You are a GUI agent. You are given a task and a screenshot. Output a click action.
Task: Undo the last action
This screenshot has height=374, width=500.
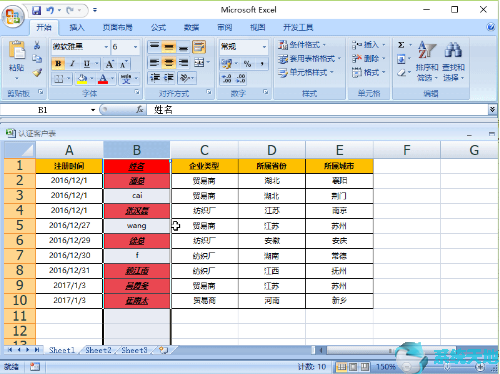[50, 10]
